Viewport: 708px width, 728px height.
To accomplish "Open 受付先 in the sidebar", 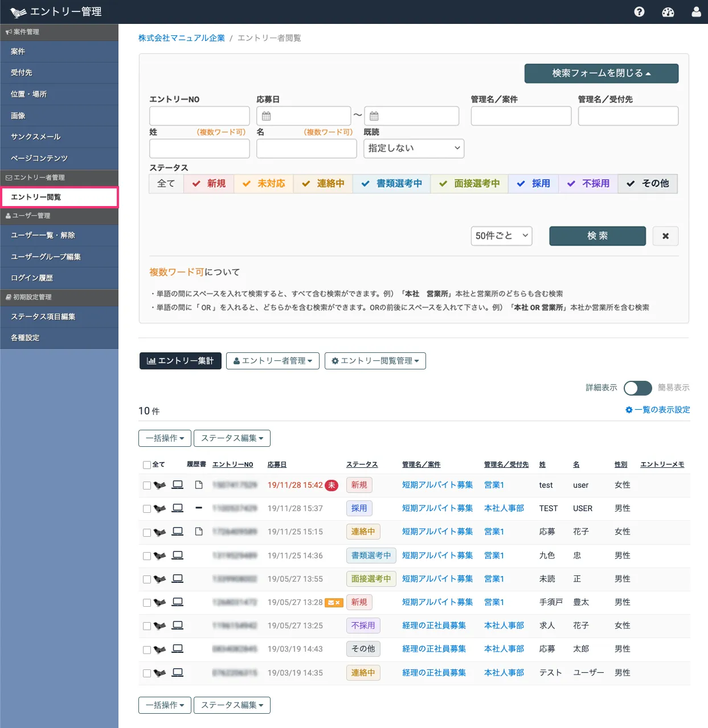I will click(59, 73).
